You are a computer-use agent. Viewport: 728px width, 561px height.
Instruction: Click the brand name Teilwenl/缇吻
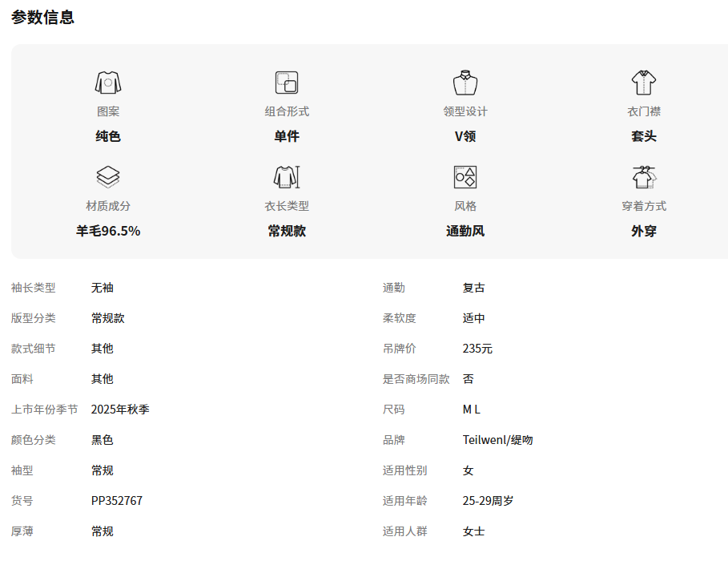(x=497, y=440)
